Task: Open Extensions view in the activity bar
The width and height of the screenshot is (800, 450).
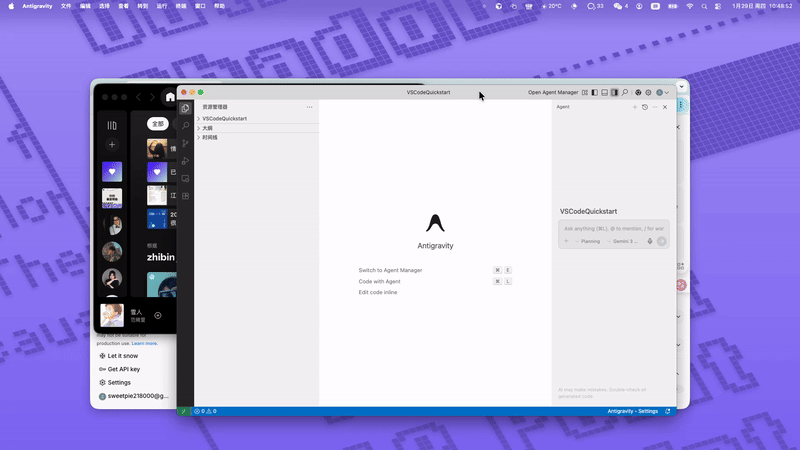Action: pyautogui.click(x=185, y=196)
